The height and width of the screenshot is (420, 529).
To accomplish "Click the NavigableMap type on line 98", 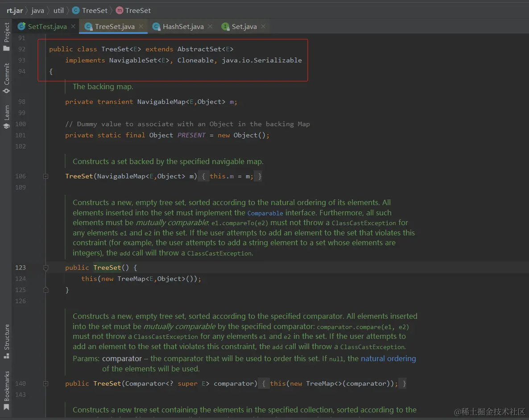I will coord(161,102).
